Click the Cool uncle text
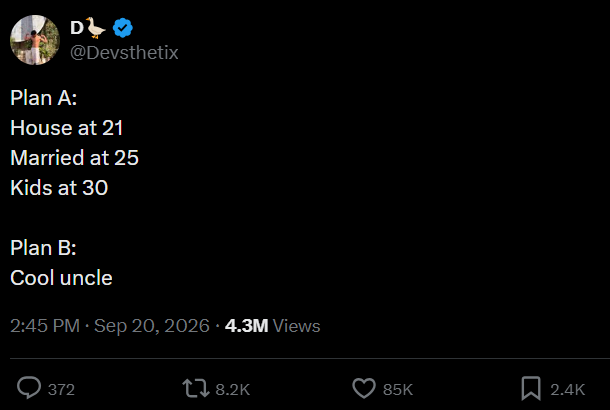 61,278
